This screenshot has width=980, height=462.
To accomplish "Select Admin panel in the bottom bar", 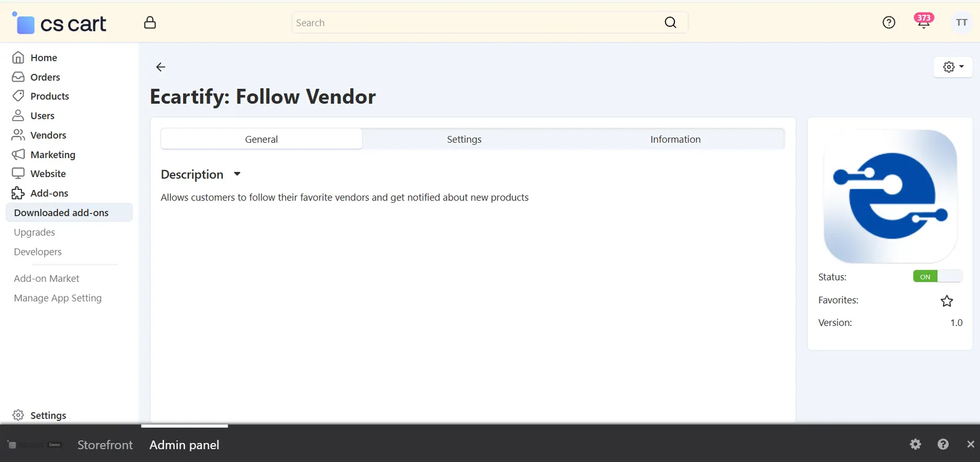I will pyautogui.click(x=184, y=445).
